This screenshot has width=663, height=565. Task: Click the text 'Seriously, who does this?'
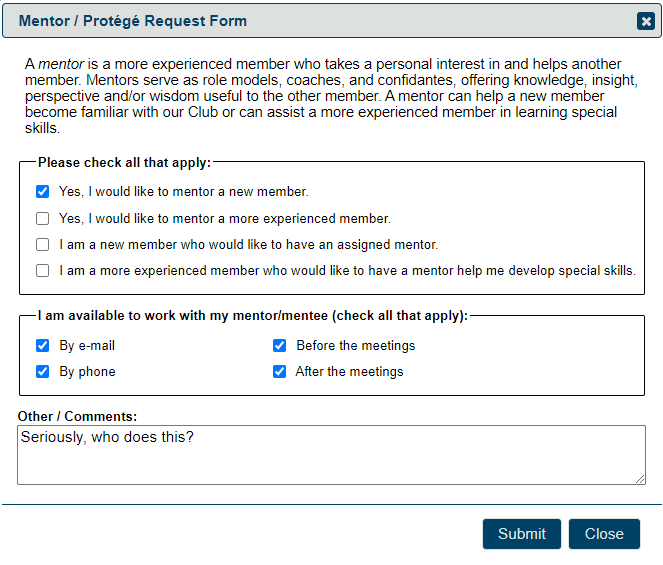tap(107, 437)
